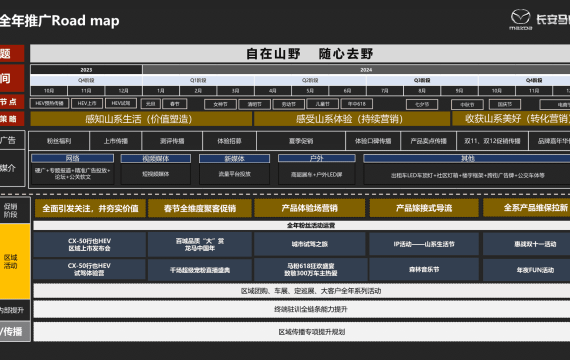Select the yellow 区域活动 side label
Screen dimensions: 570x360
click(x=11, y=261)
